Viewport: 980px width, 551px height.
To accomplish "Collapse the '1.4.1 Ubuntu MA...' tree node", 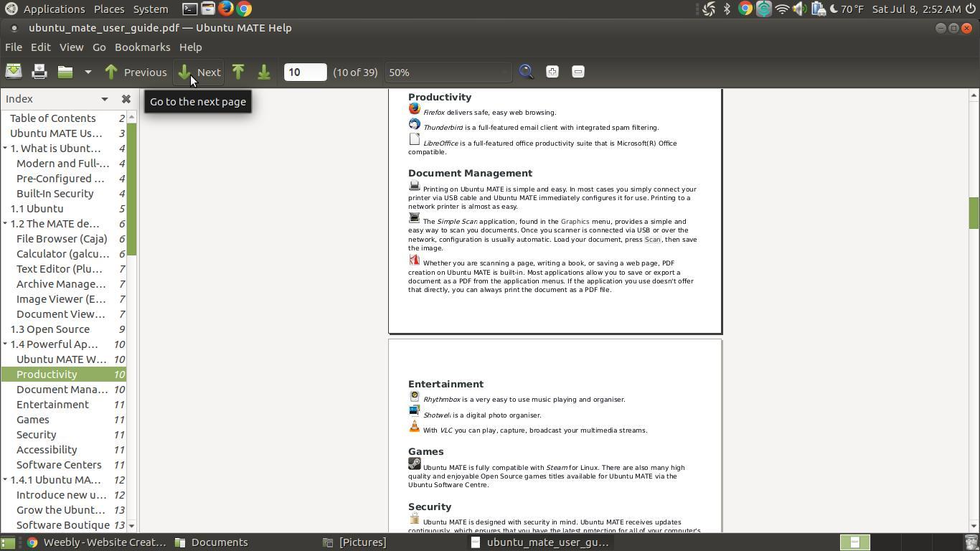I will point(5,480).
